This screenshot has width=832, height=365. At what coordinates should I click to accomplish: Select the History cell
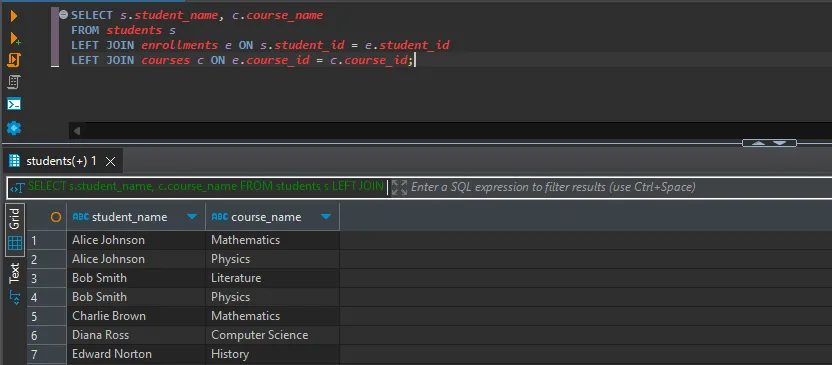click(272, 354)
